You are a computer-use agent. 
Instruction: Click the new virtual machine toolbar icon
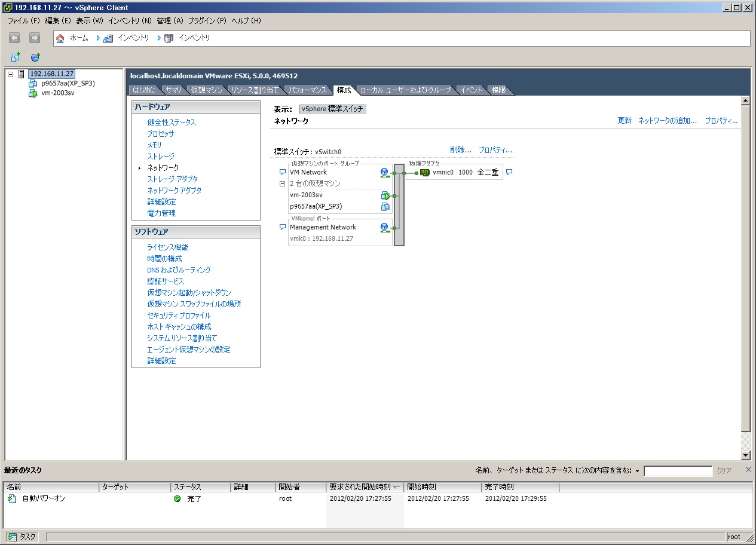pos(16,57)
